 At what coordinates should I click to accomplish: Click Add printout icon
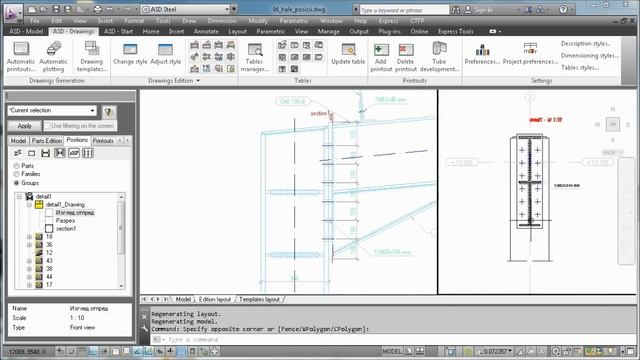tap(381, 50)
